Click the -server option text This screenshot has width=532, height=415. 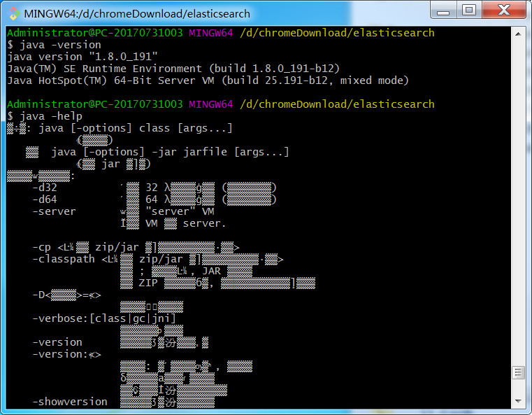point(54,211)
